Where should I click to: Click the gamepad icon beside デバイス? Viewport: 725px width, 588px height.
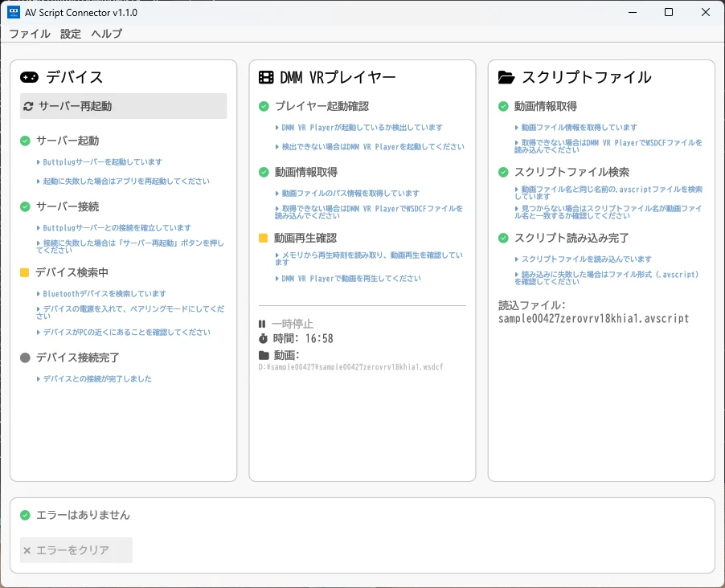click(x=29, y=77)
